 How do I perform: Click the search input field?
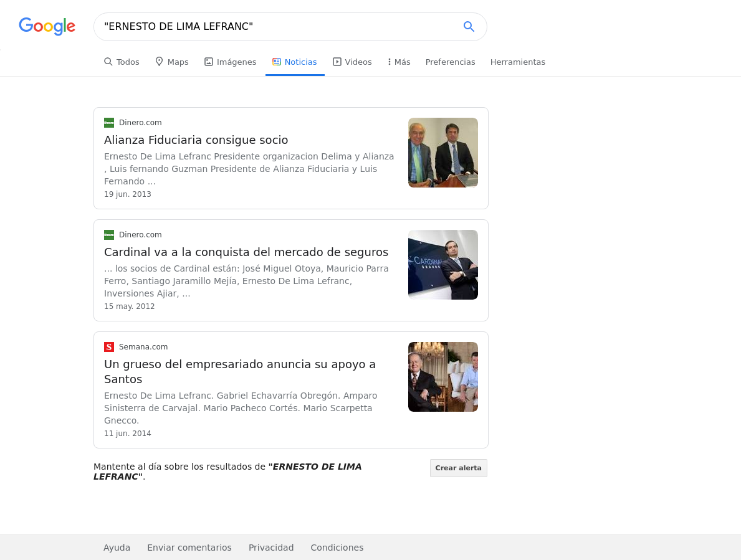pos(279,26)
